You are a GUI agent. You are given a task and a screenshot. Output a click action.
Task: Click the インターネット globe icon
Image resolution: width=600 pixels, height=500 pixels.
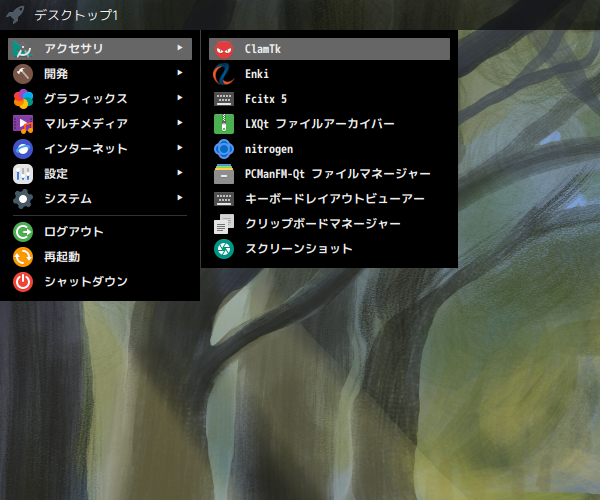point(23,149)
